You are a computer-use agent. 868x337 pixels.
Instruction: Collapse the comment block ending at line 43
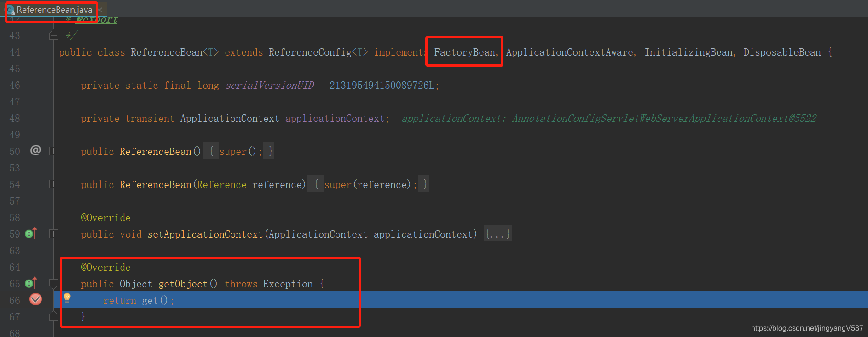53,35
